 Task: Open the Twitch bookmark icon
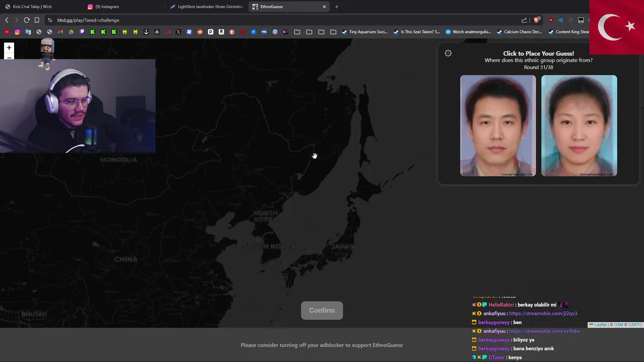[x=82, y=32]
